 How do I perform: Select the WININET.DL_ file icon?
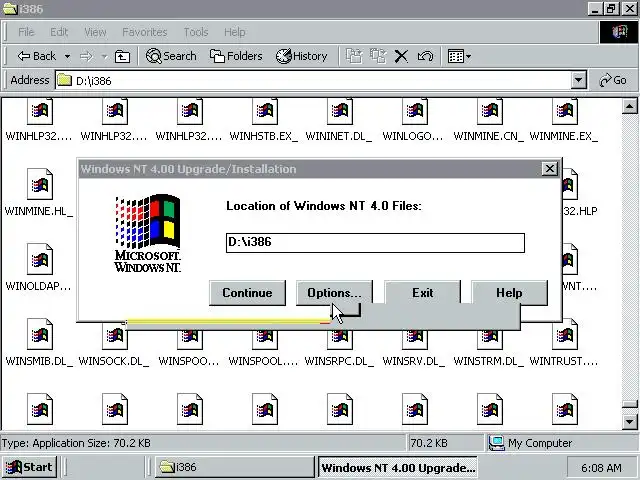340,111
